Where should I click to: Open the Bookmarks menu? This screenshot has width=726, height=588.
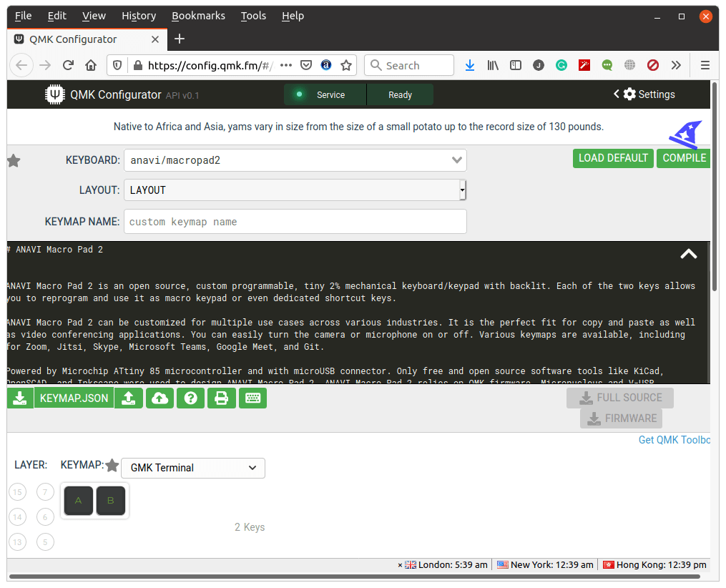[x=198, y=16]
